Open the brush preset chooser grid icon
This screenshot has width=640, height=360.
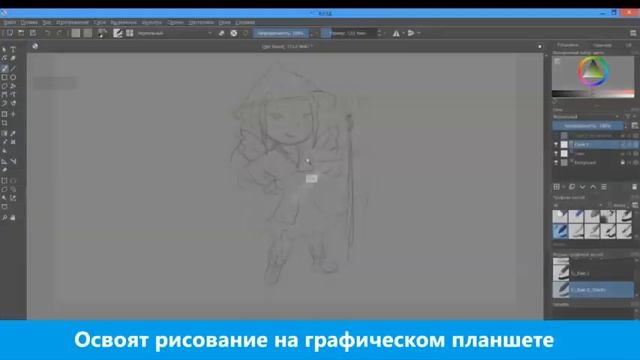(x=130, y=33)
